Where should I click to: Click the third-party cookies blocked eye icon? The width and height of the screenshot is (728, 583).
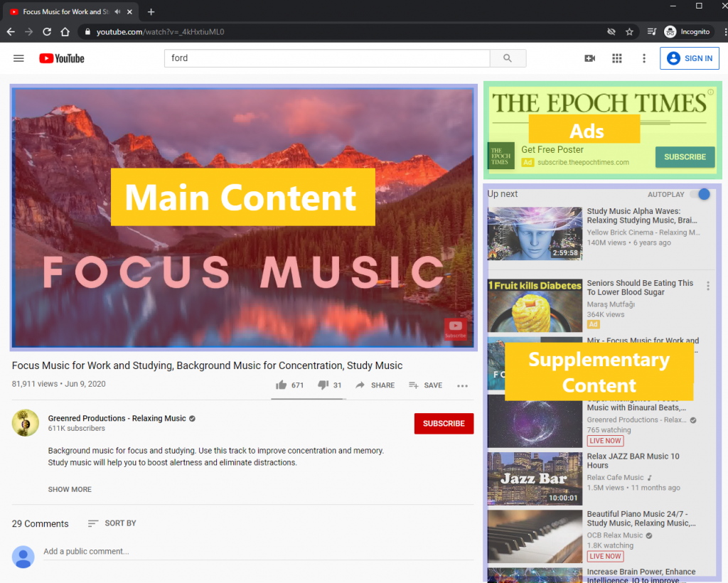pyautogui.click(x=611, y=31)
